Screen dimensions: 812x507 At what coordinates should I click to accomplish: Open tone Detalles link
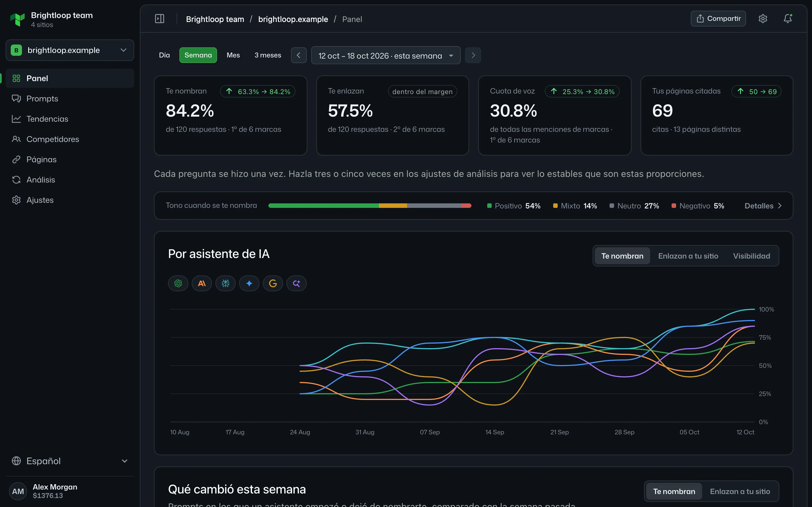click(763, 206)
